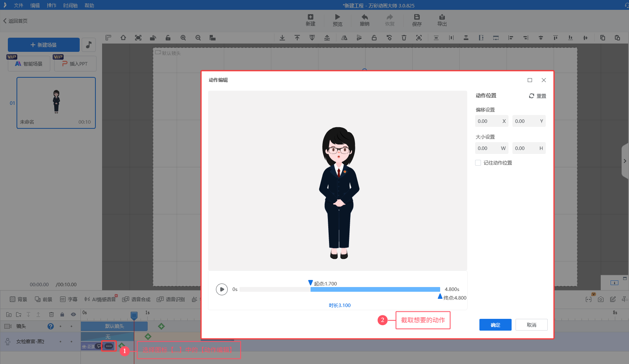Click the 起点 start marker on action range
Screen dimensions: 629x364
point(311,283)
